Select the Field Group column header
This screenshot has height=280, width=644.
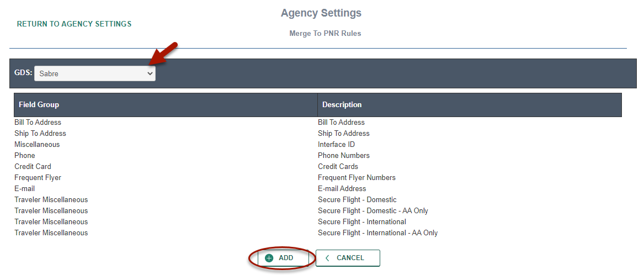[x=166, y=105]
